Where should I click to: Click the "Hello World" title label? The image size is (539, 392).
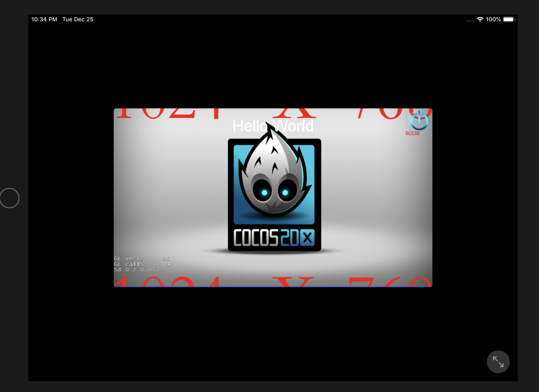[x=273, y=126]
